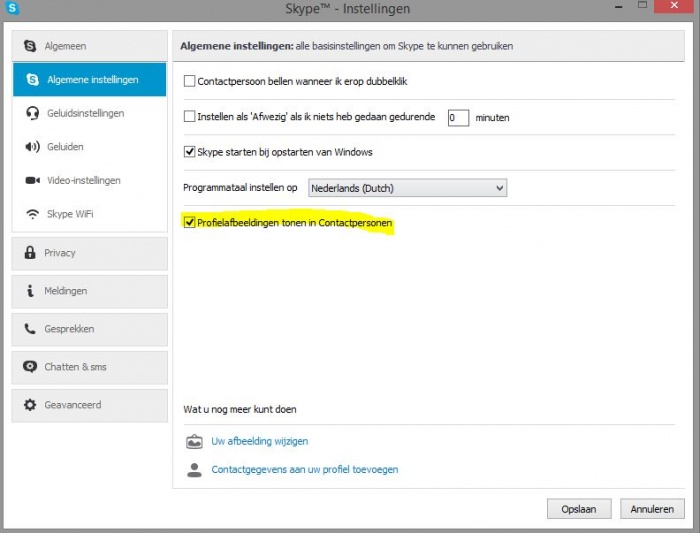Click the Skype logo in title bar
The width and height of the screenshot is (700, 533).
point(12,8)
